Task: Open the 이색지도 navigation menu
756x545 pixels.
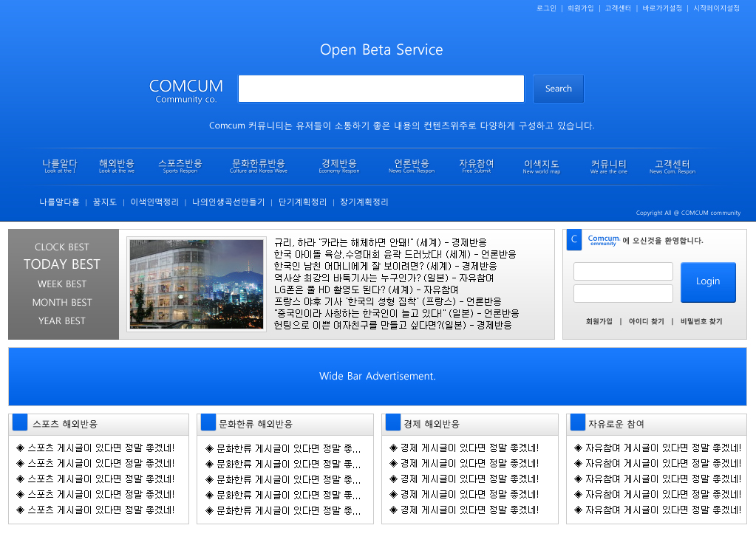Action: point(542,166)
